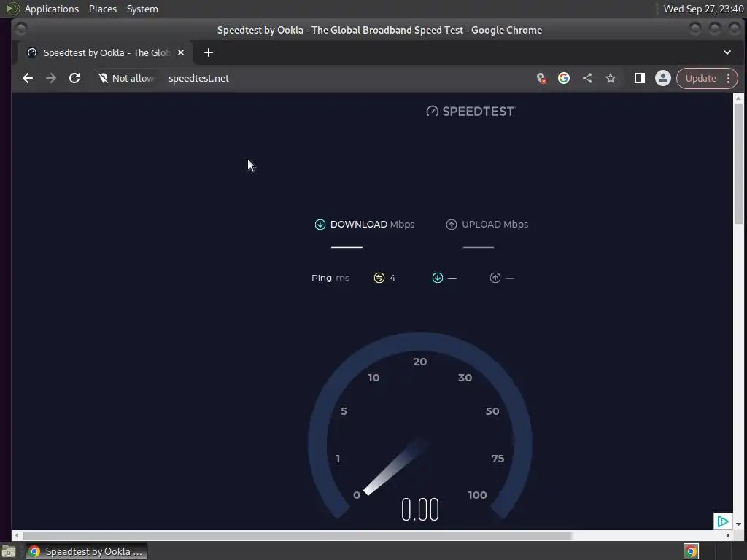Click the idle ping value 4
Image resolution: width=747 pixels, height=560 pixels.
(392, 278)
